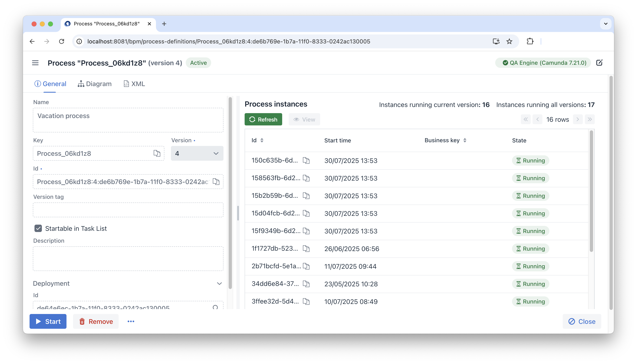Copy instance id 150c635b-6d...

[306, 160]
